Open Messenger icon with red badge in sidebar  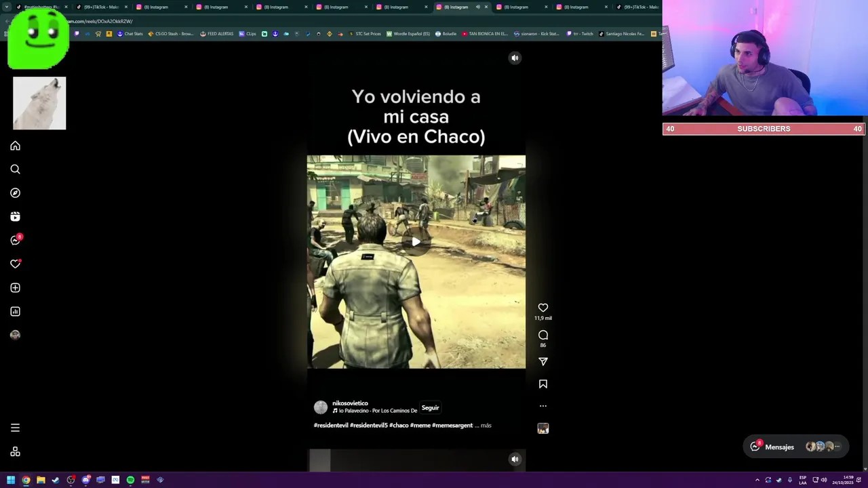click(15, 241)
